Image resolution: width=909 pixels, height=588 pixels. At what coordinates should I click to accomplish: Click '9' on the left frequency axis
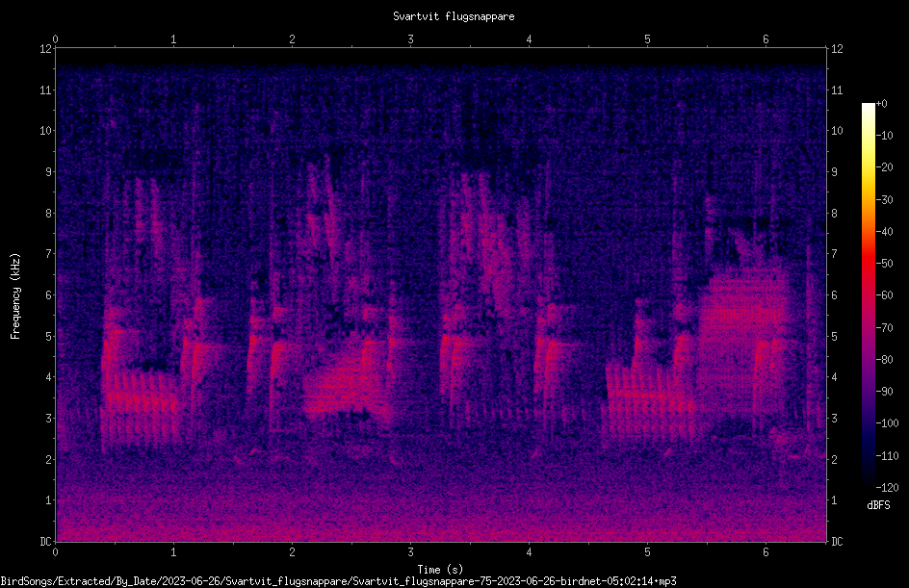[x=49, y=172]
